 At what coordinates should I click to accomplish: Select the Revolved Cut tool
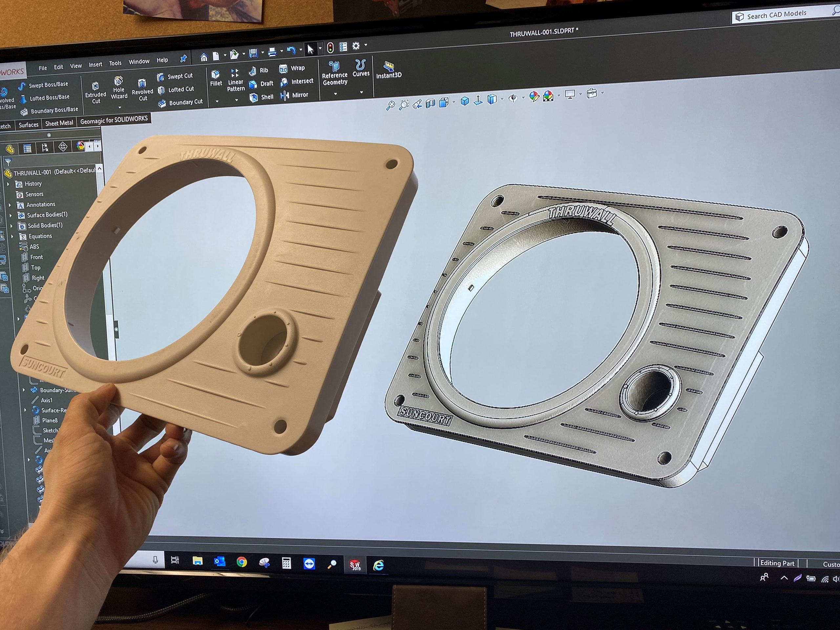pyautogui.click(x=142, y=90)
